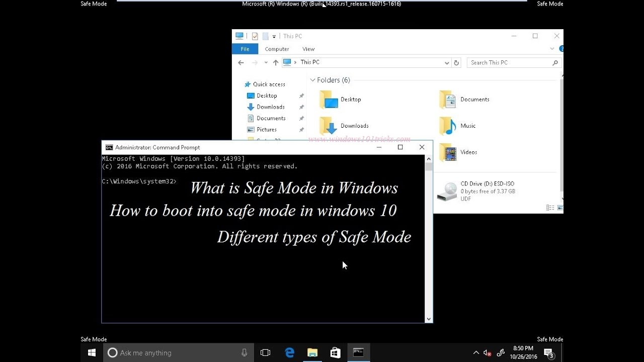Select Downloads in navigation pane
644x362 pixels.
click(266, 107)
